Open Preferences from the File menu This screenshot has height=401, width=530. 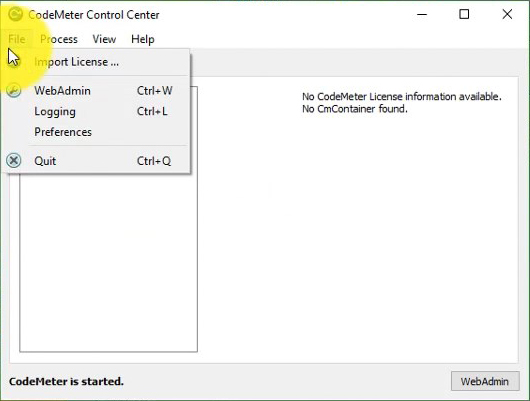[x=97, y=132]
